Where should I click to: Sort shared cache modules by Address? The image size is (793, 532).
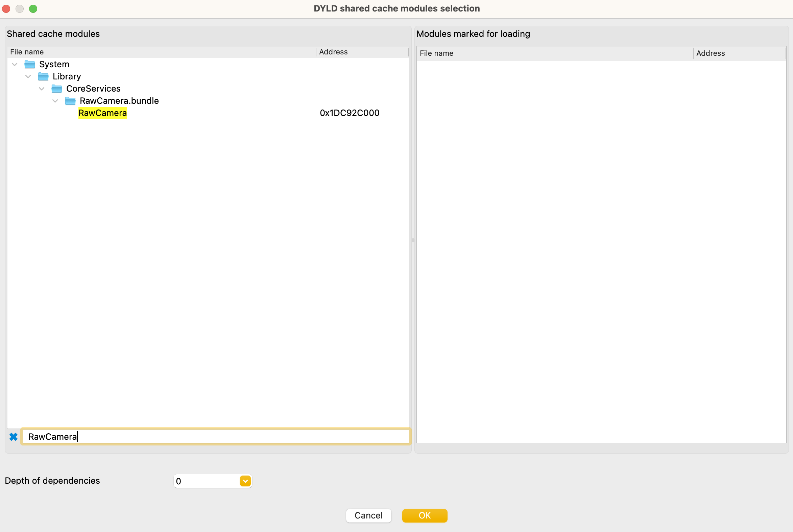pyautogui.click(x=362, y=52)
